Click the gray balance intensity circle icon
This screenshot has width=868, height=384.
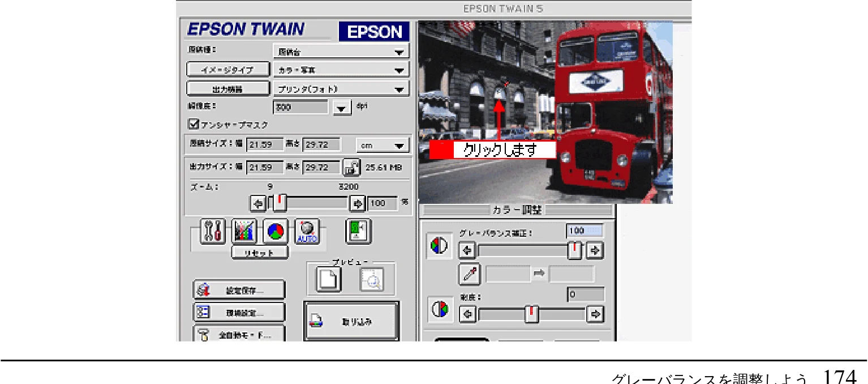coord(440,247)
